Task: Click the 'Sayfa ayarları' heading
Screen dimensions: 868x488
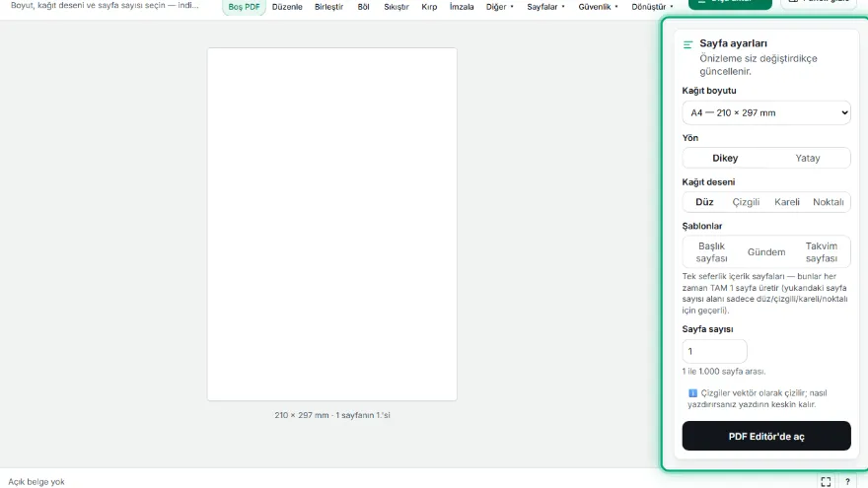Action: [x=733, y=43]
